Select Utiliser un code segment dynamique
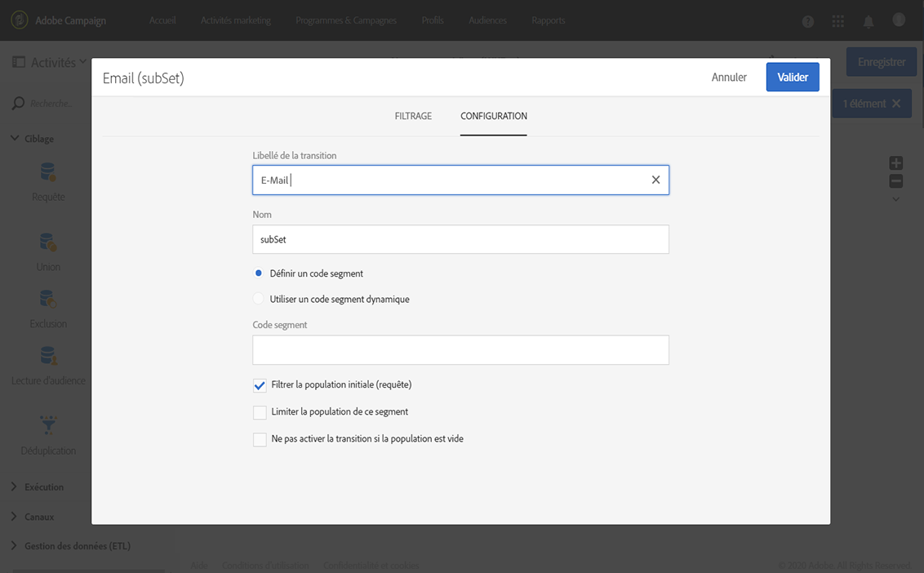 (259, 300)
